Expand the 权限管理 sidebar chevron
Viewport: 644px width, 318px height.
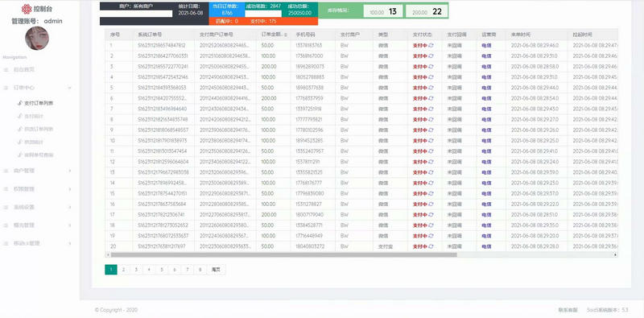point(70,189)
